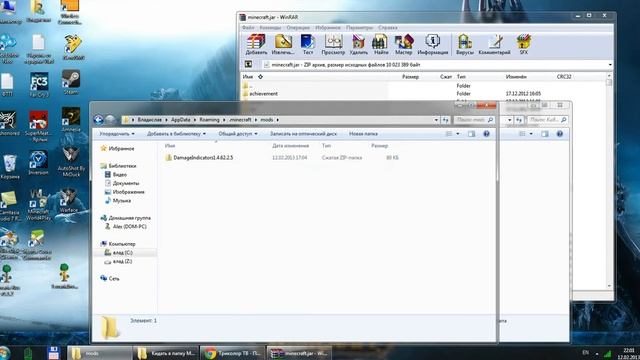Click WinRAR's Добавить (Add) toolbar icon
640x360 pixels.
(256, 44)
